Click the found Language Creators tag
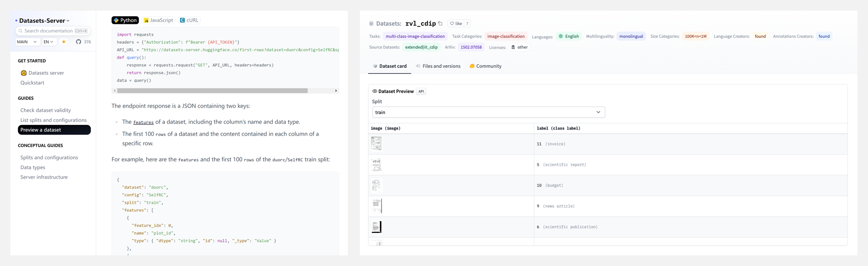 tap(760, 36)
